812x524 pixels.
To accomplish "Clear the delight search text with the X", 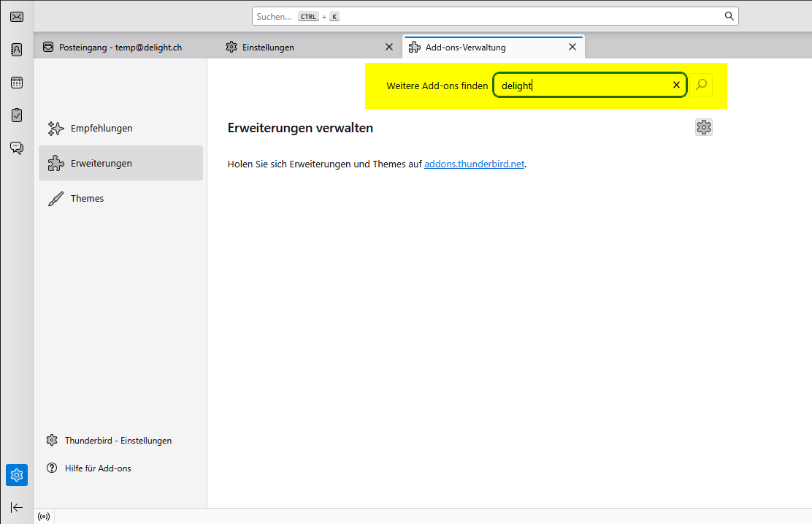I will [x=676, y=85].
